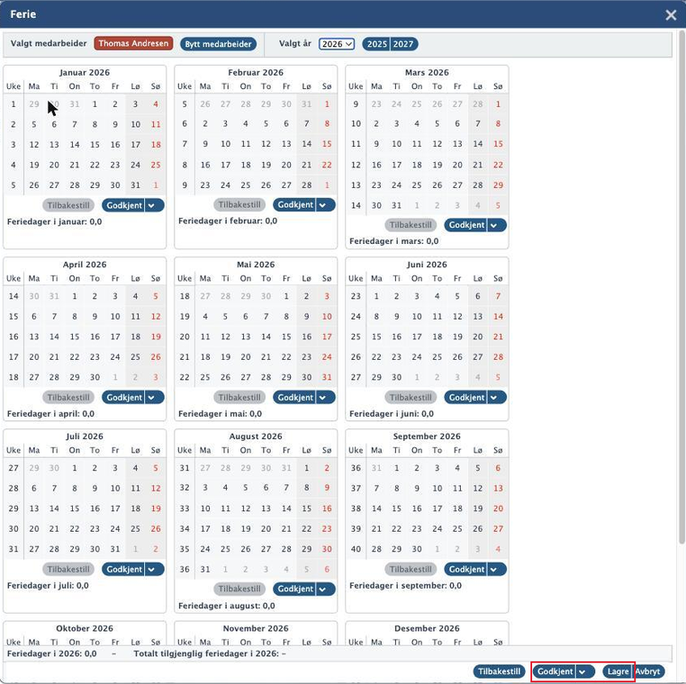686x684 pixels.
Task: Select 19 in Januar 2026
Action: pyautogui.click(x=34, y=165)
